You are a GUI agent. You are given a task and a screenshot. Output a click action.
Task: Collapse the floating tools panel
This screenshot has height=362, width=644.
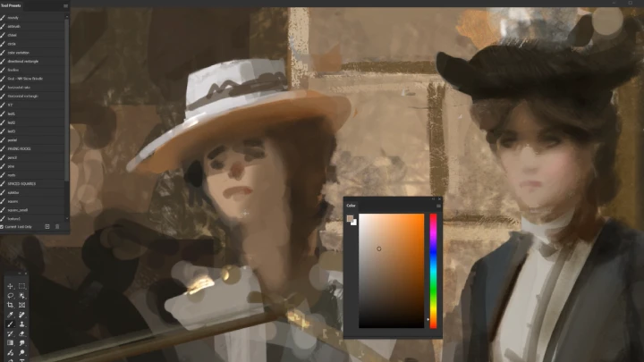click(20, 274)
